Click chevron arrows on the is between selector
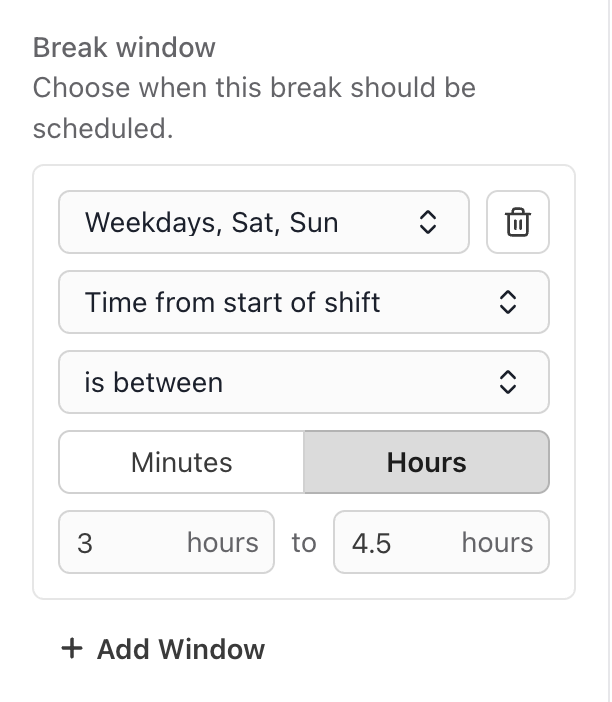The width and height of the screenshot is (612, 702). (508, 382)
